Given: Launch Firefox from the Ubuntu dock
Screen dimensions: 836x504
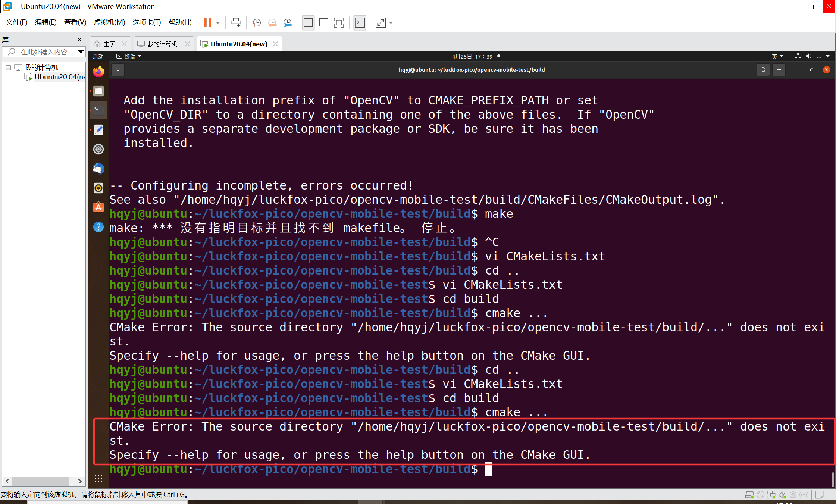Looking at the screenshot, I should click(98, 72).
